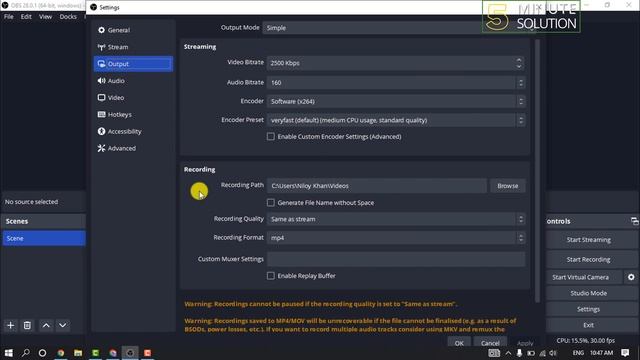Image resolution: width=640 pixels, height=360 pixels.
Task: Open the Video settings category
Action: click(133, 98)
